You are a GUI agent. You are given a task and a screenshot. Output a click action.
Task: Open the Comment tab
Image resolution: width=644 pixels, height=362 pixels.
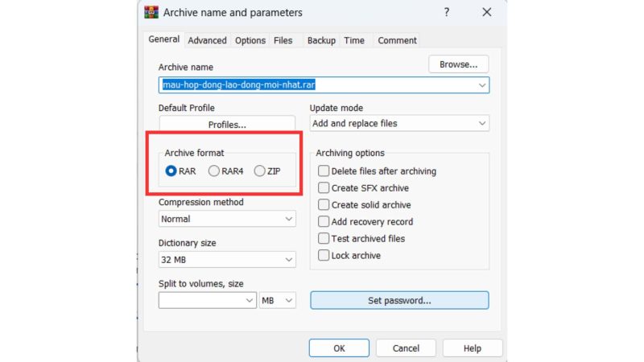pos(397,40)
